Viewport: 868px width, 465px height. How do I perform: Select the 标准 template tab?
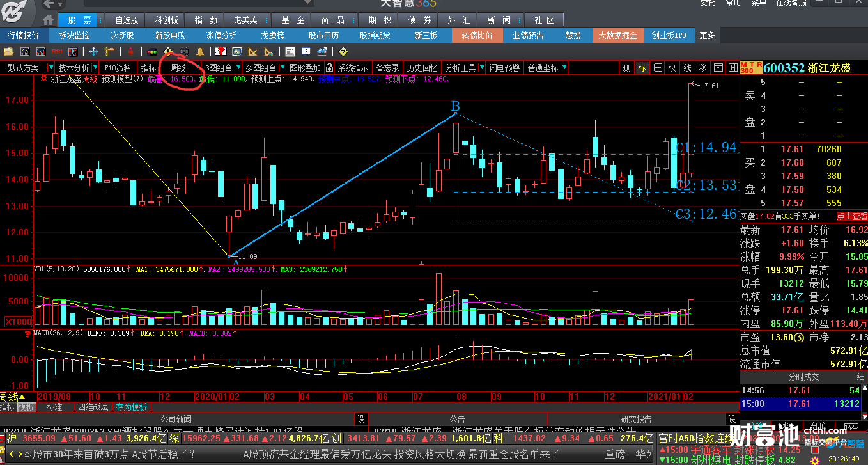(55, 407)
